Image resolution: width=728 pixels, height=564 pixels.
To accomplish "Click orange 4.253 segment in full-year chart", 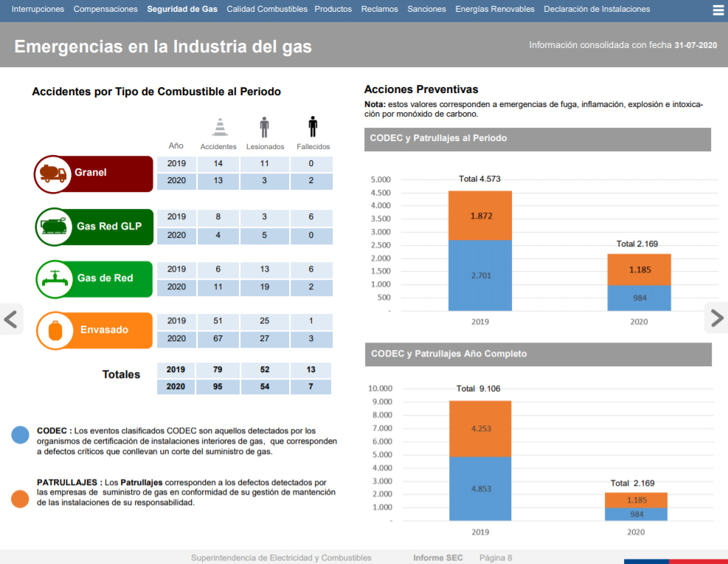I will 480,429.
